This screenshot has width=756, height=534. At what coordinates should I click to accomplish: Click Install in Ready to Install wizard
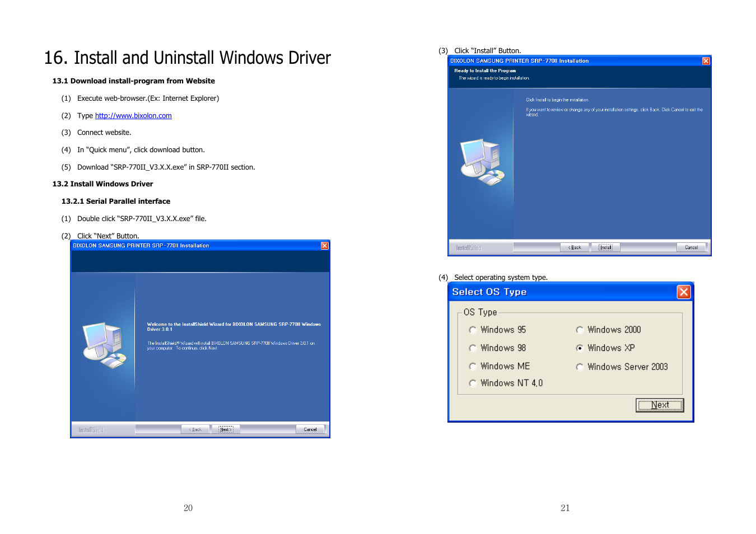pyautogui.click(x=605, y=247)
